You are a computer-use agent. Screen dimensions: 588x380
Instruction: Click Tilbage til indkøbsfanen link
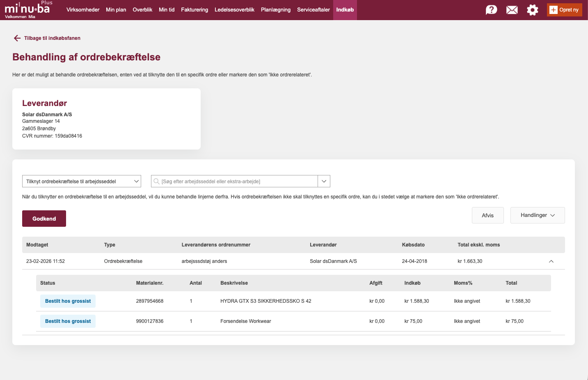52,38
